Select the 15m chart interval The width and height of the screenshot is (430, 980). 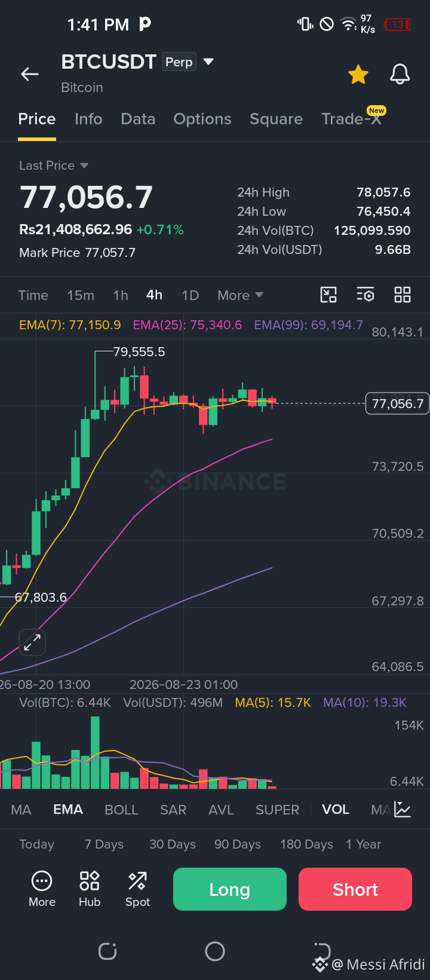click(81, 295)
